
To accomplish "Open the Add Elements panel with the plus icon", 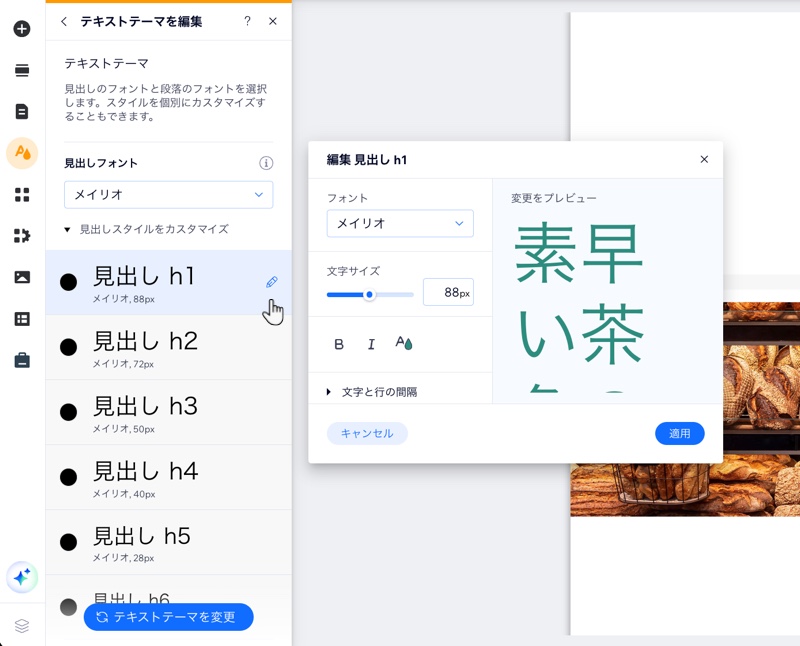I will coord(20,30).
